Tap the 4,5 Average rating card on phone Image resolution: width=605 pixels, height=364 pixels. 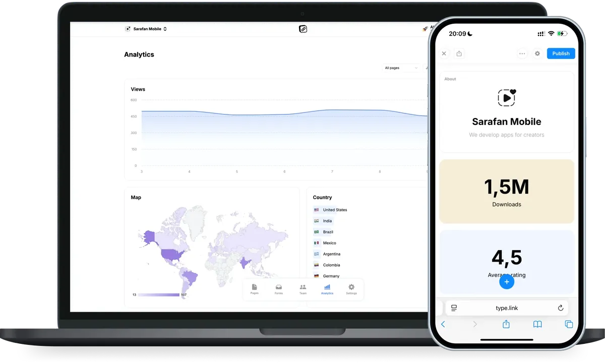click(507, 262)
